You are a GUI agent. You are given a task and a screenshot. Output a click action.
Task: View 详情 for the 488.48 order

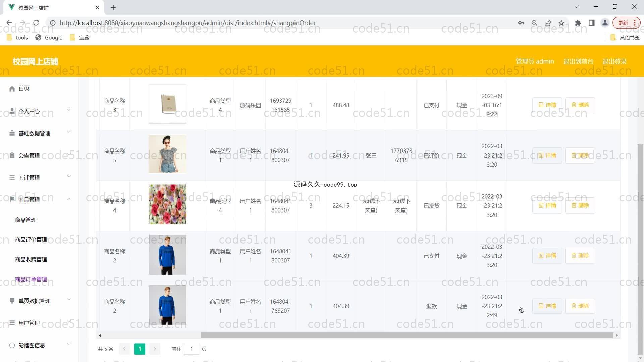(547, 105)
